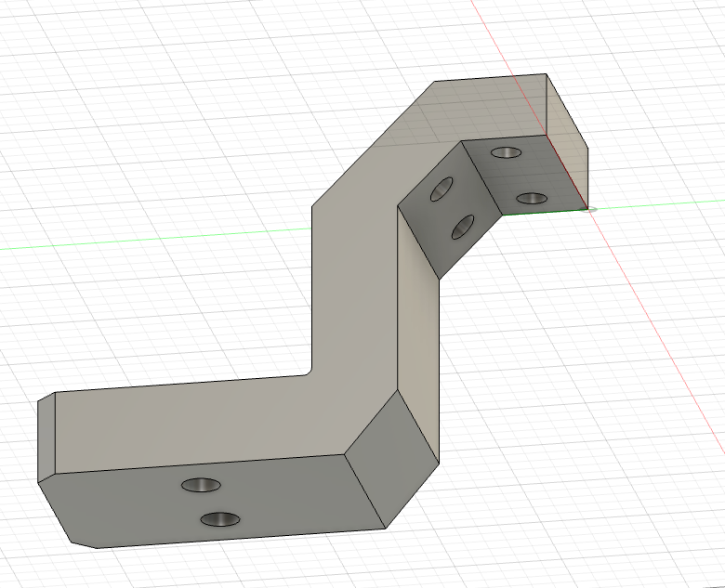Click the dark chamfer face at the lower bend

click(392, 455)
